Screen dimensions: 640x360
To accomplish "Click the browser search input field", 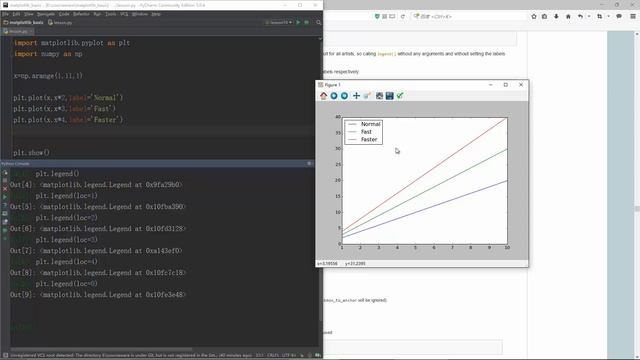I will (469, 16).
